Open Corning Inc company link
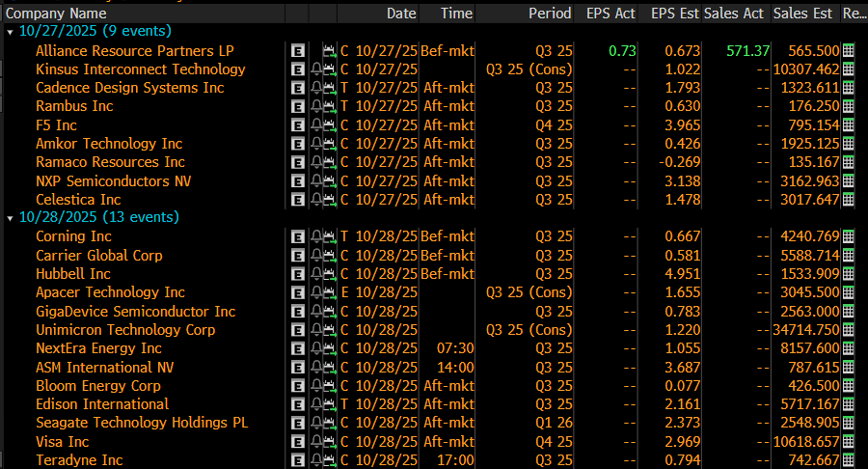The width and height of the screenshot is (868, 469). point(73,236)
